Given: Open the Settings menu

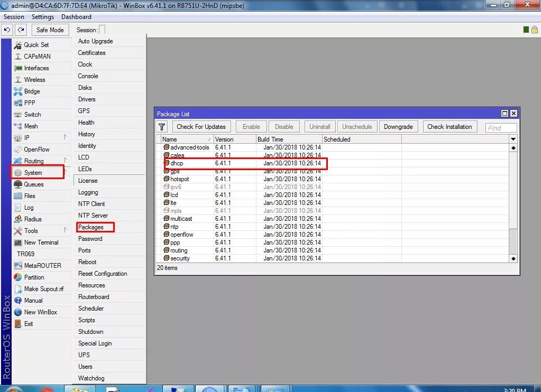Looking at the screenshot, I should pyautogui.click(x=43, y=17).
